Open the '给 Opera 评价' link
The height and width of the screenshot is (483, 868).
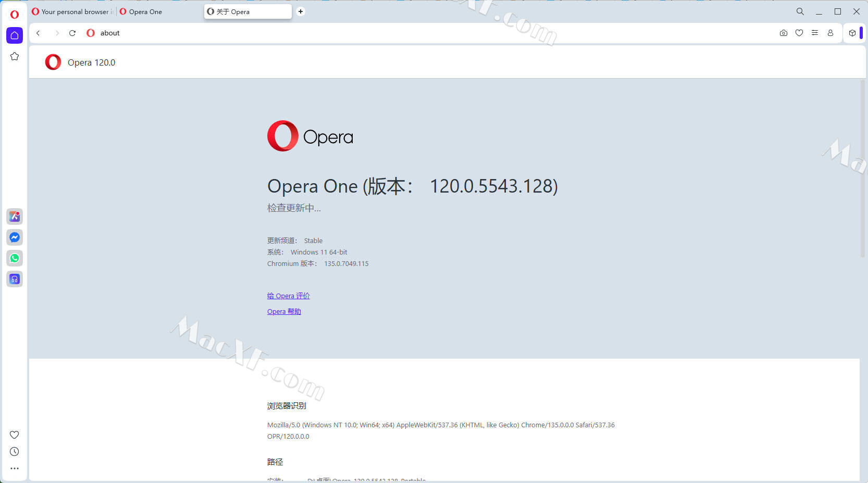click(x=289, y=296)
